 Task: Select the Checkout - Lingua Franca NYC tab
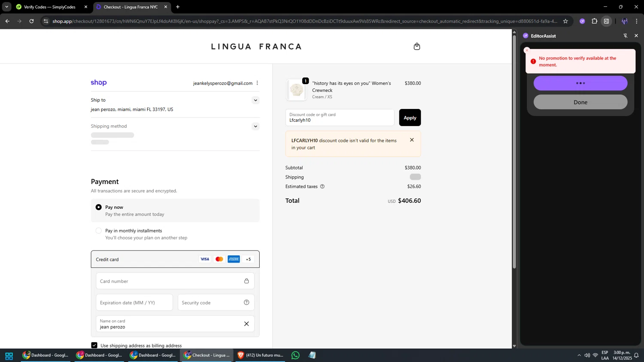click(131, 7)
